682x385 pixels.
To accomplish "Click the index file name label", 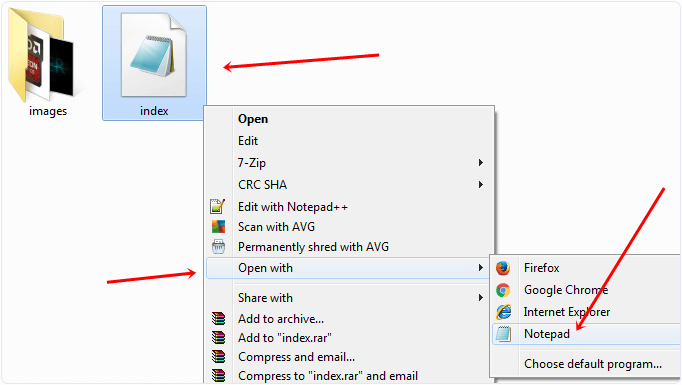I will tap(154, 111).
